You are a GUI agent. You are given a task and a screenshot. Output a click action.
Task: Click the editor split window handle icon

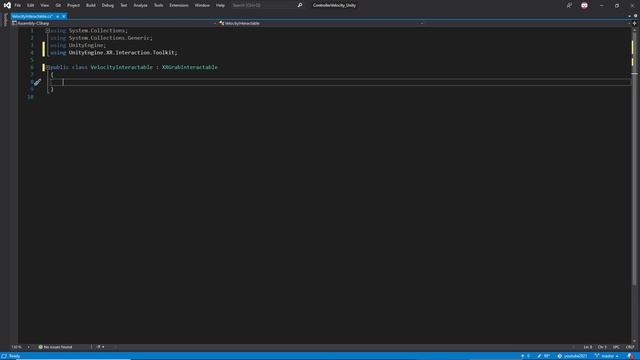(x=635, y=23)
